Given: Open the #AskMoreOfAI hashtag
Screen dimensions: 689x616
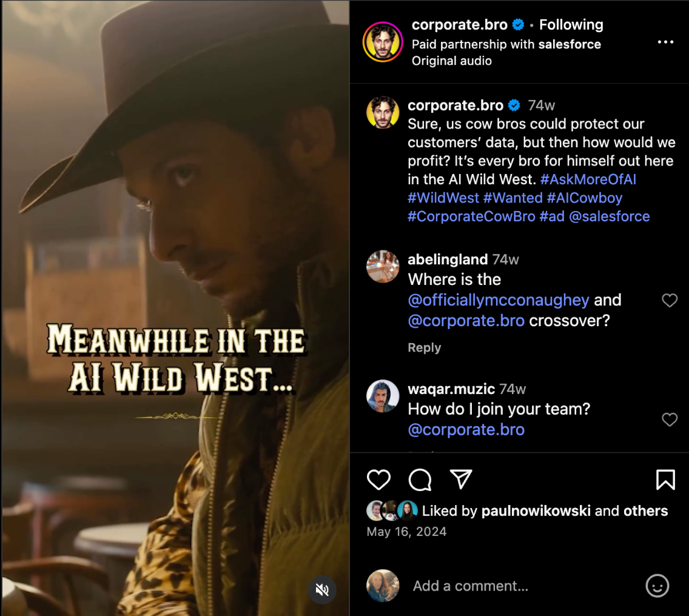Looking at the screenshot, I should (588, 179).
